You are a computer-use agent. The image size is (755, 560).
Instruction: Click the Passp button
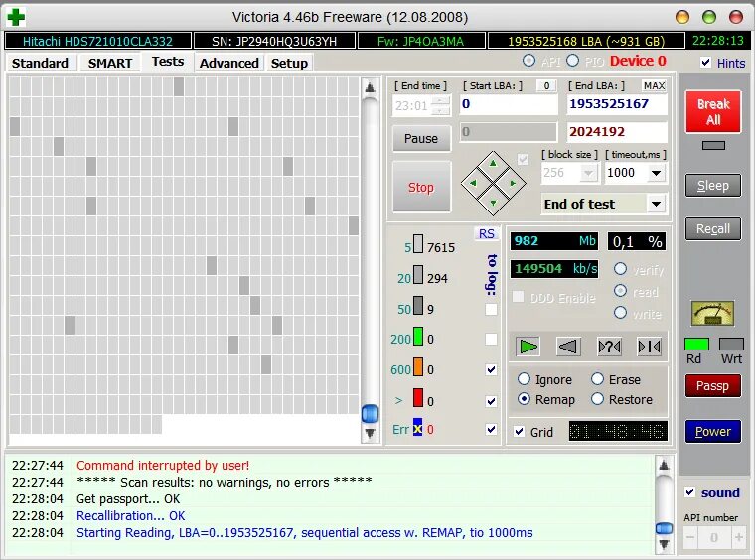(x=712, y=386)
